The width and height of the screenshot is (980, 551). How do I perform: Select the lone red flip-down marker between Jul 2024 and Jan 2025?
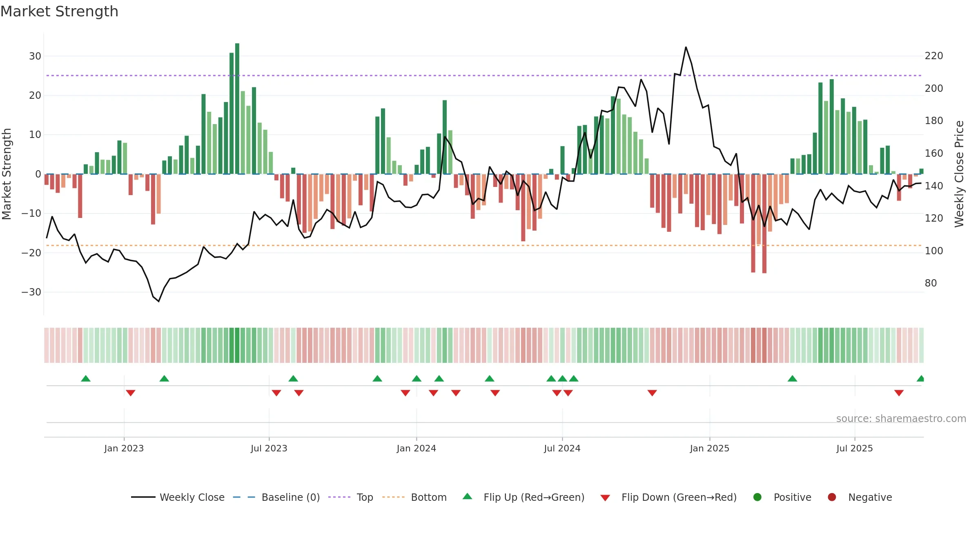click(652, 393)
